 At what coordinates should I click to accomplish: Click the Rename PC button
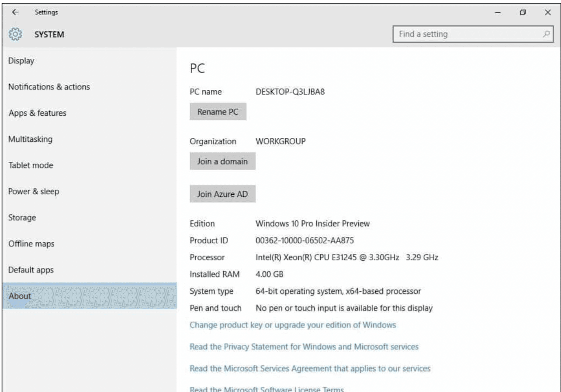[218, 111]
